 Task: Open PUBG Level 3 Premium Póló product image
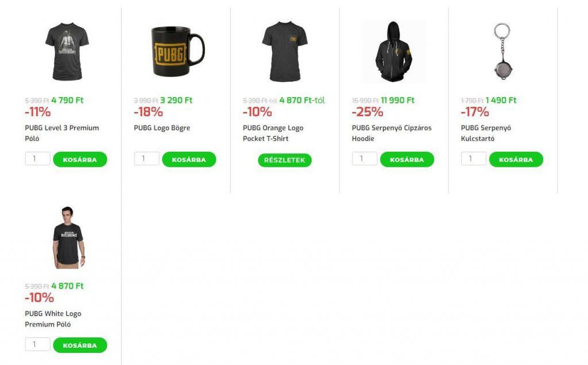coord(67,52)
